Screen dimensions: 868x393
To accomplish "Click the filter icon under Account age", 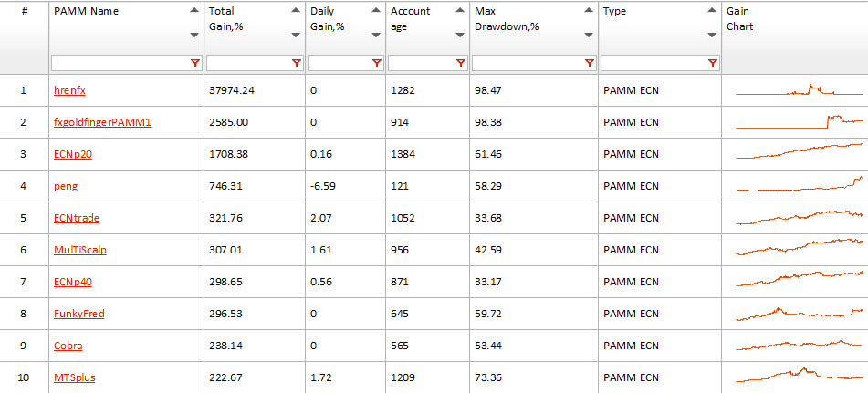I will tap(460, 63).
